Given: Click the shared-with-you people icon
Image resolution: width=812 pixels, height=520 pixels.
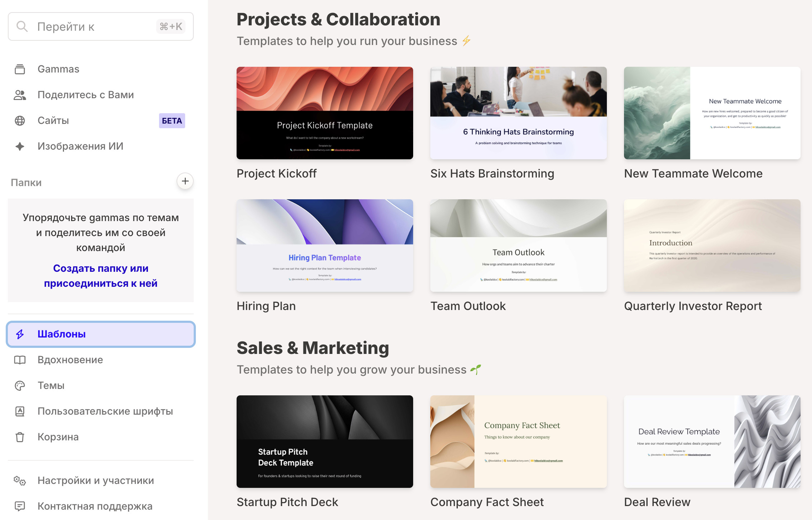Looking at the screenshot, I should point(20,95).
